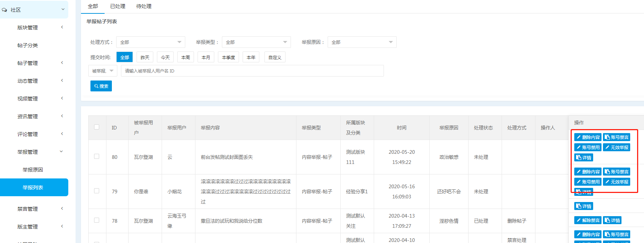Image resolution: width=644 pixels, height=243 pixels.
Task: Select 今天 time filter
Action: pyautogui.click(x=165, y=57)
